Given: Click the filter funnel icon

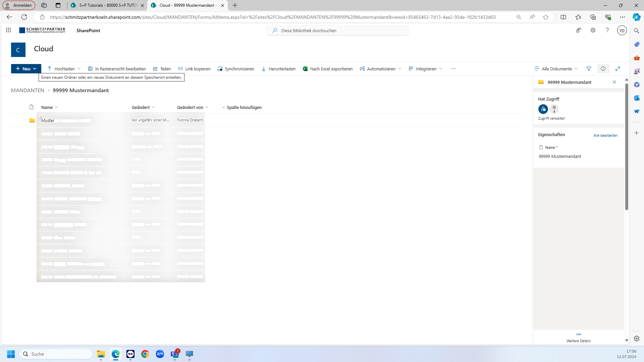Looking at the screenshot, I should coord(589,69).
